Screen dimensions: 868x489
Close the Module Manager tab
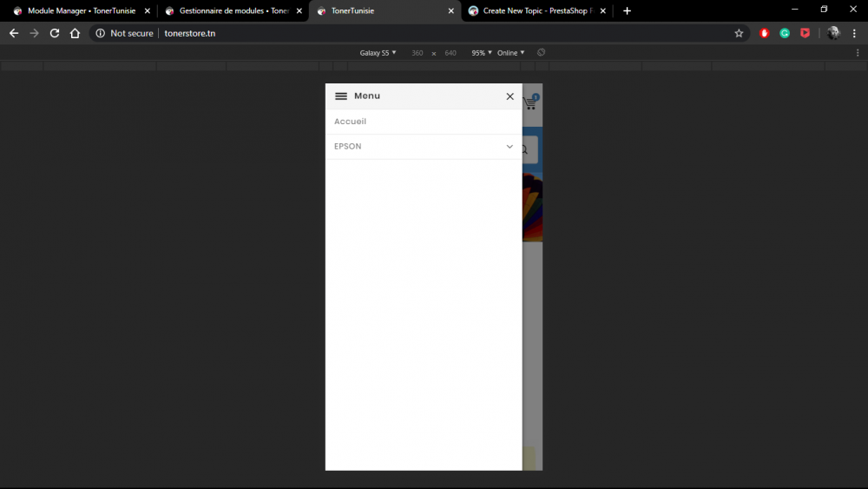[x=148, y=11]
